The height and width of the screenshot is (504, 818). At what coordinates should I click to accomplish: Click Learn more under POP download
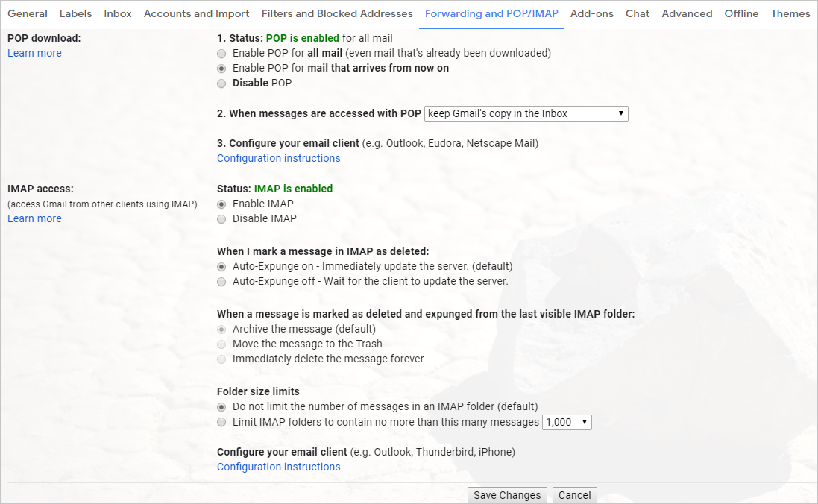click(34, 53)
